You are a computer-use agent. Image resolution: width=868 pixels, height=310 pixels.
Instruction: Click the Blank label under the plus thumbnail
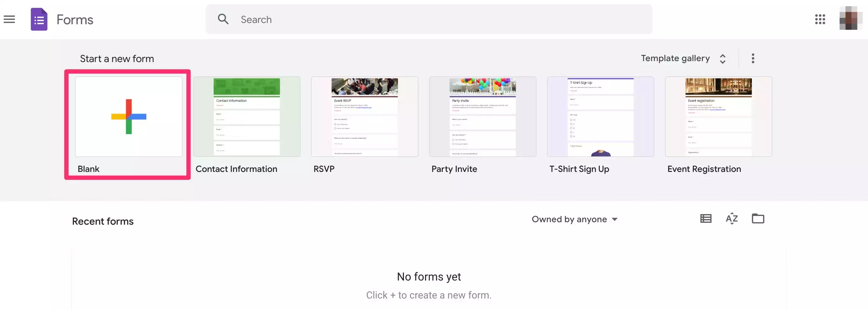[88, 169]
